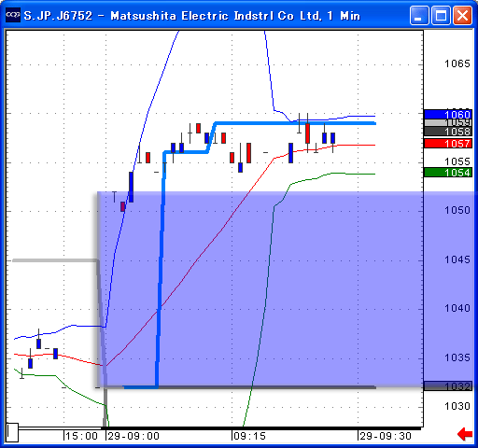Click the 1030 price axis label
The width and height of the screenshot is (478, 448).
coord(457,406)
